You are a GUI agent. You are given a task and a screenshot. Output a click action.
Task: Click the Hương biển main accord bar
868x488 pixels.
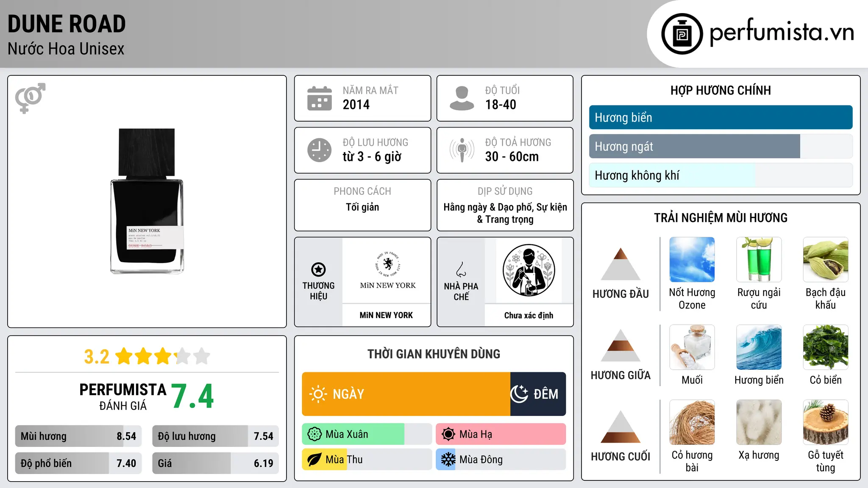coord(721,117)
